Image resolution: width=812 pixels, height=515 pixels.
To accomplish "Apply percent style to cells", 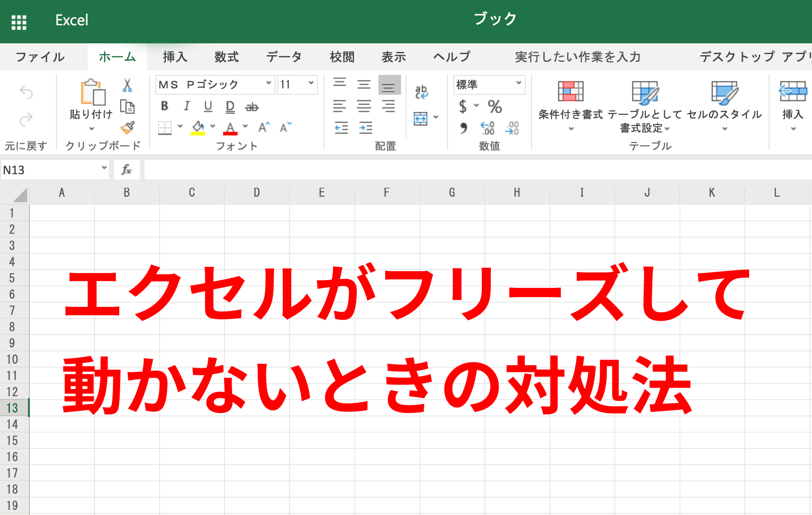I will (494, 107).
